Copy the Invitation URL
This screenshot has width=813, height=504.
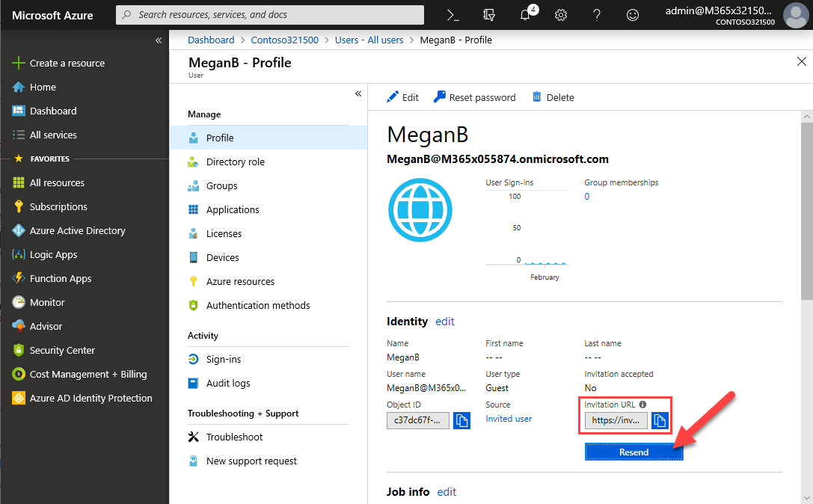point(660,420)
